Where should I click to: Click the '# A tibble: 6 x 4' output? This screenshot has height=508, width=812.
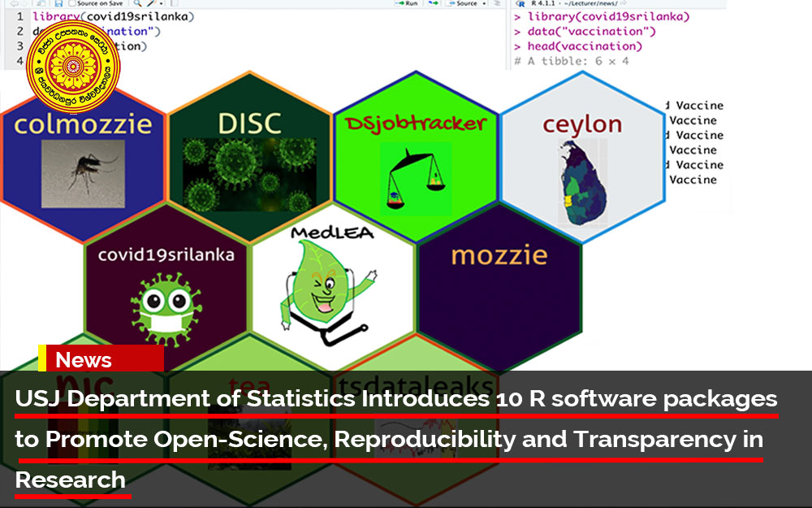[x=571, y=61]
